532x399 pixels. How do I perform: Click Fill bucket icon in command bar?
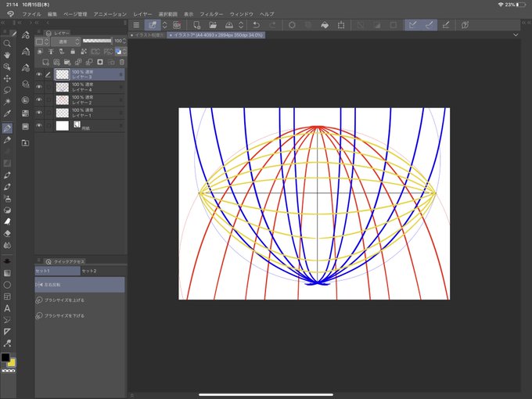(325, 25)
